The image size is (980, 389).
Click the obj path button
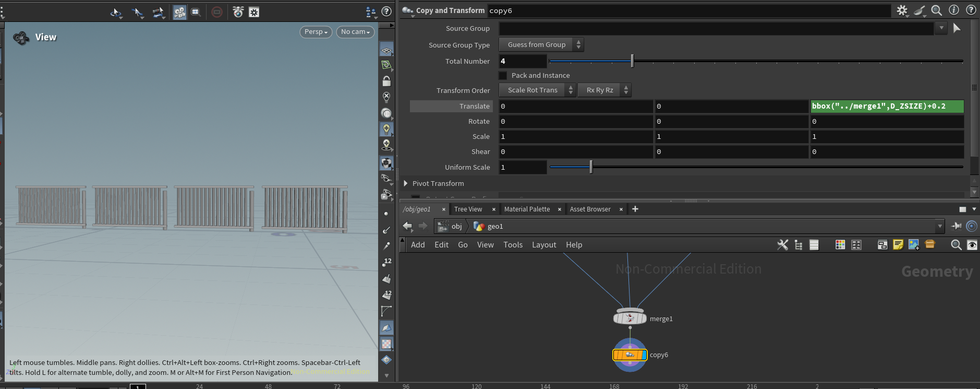[x=450, y=226]
